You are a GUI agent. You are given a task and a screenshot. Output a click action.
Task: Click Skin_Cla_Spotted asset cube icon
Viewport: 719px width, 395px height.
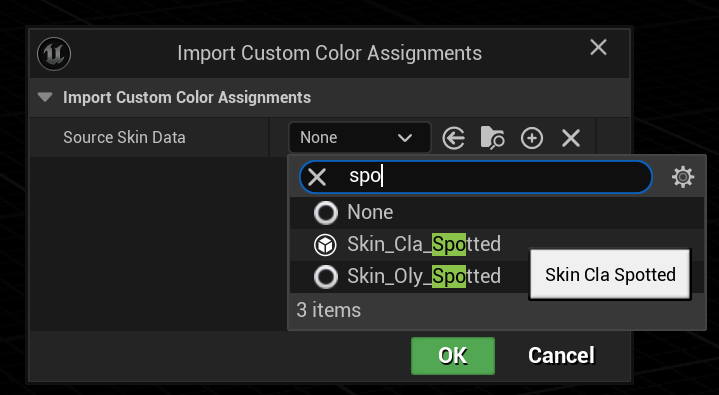point(325,245)
